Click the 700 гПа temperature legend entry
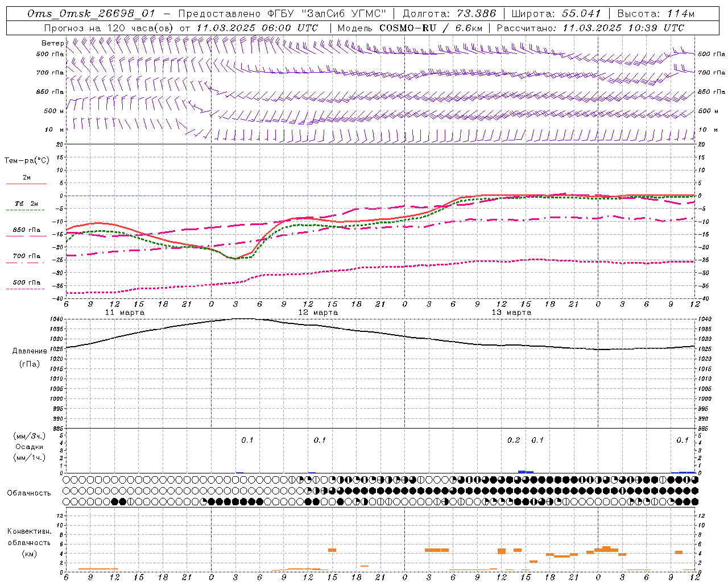The height and width of the screenshot is (582, 728). click(27, 256)
